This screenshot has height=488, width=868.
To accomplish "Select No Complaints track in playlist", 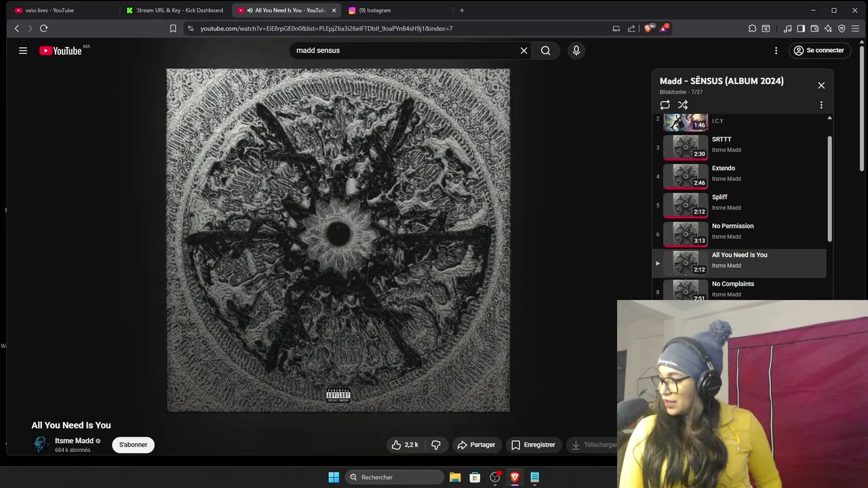I will tap(739, 290).
